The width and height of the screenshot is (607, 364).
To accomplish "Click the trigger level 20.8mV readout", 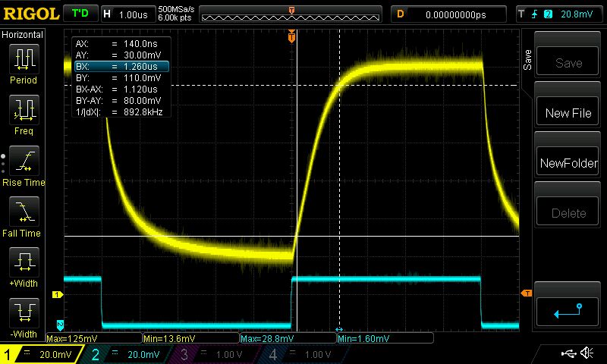I will tap(577, 14).
